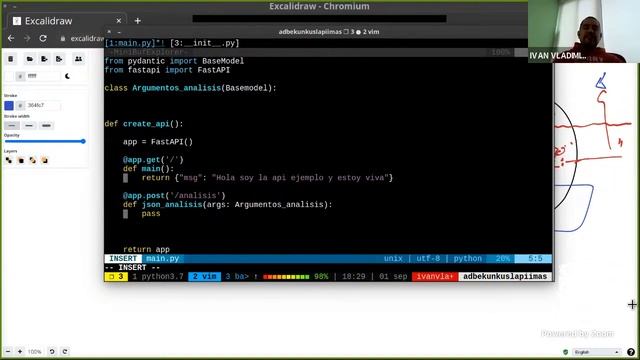
Task: Click tmux window '1 python3.7'
Action: pos(158,277)
